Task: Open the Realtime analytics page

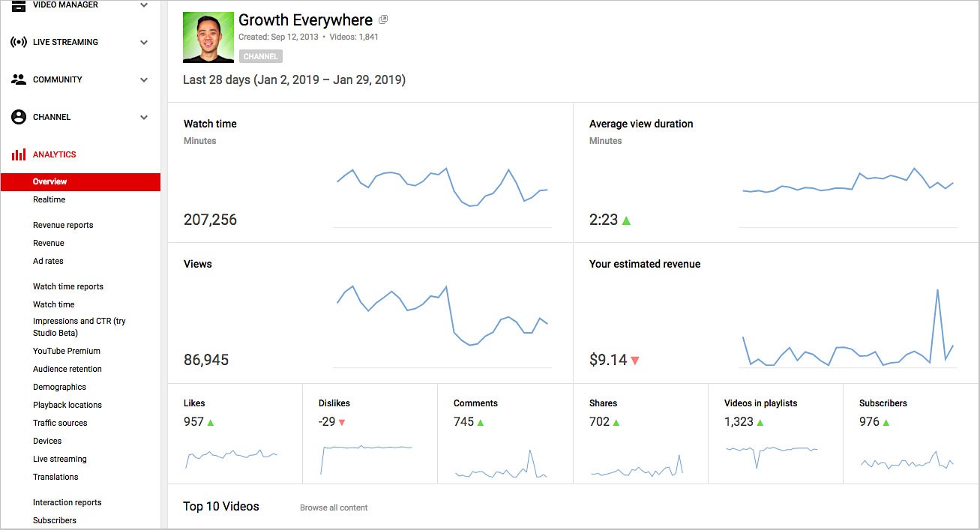Action: pos(49,199)
